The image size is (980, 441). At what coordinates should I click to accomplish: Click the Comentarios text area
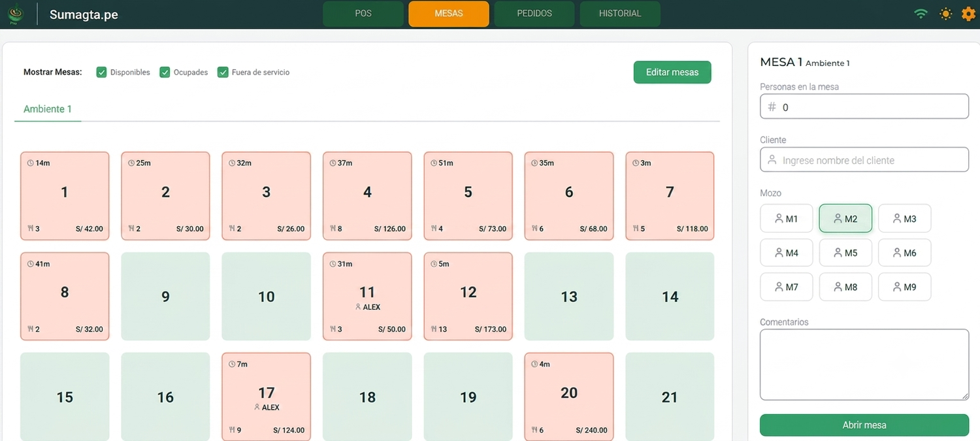coord(864,365)
